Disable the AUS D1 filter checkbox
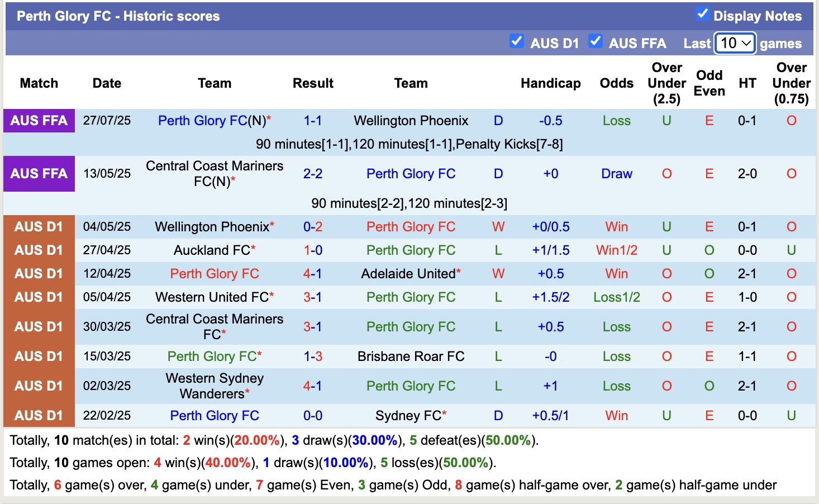 517,41
